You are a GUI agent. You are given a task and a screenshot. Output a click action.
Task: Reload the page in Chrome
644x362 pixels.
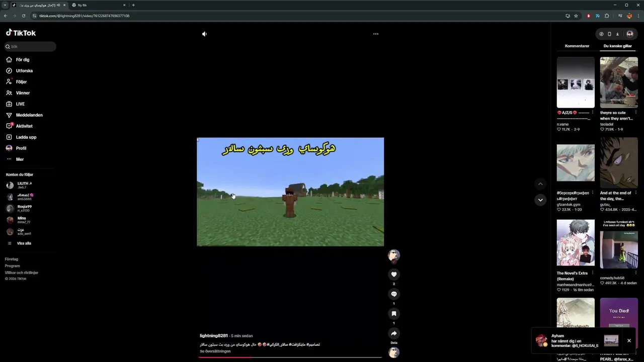[23, 16]
